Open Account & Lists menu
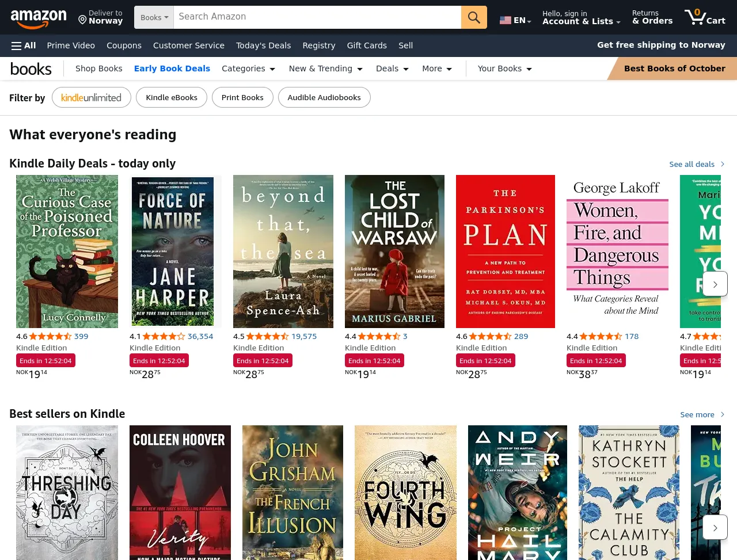The width and height of the screenshot is (737, 560). click(582, 17)
